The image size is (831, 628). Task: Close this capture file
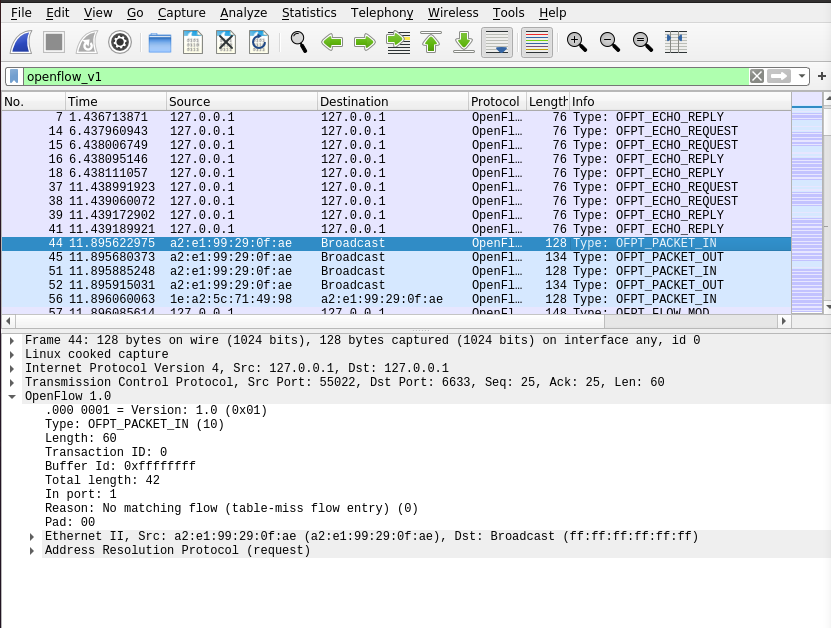[x=226, y=42]
